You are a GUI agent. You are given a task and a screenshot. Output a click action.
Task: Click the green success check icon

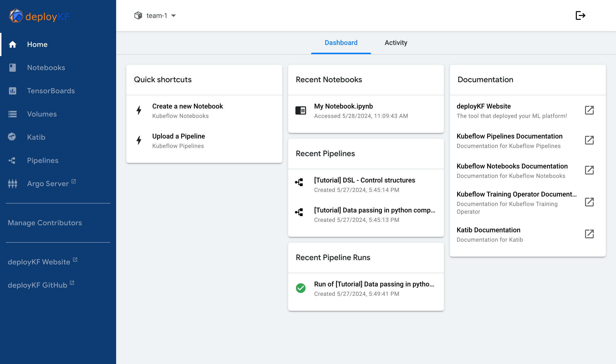click(x=300, y=288)
